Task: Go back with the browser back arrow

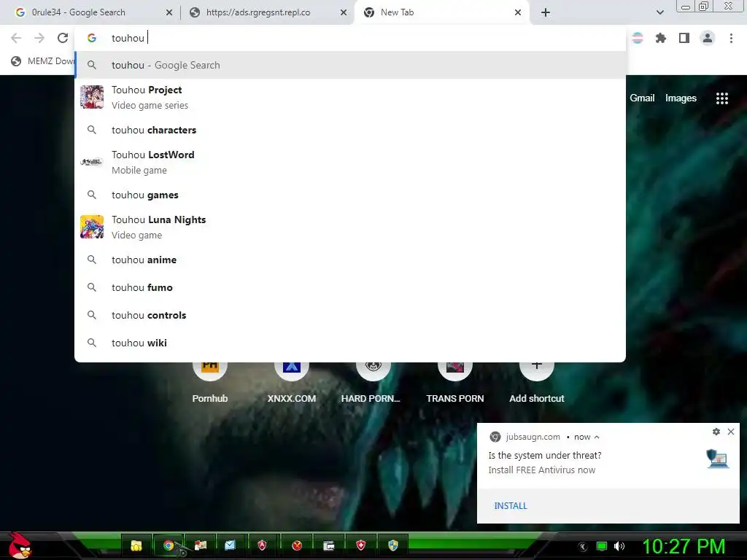Action: coord(16,38)
